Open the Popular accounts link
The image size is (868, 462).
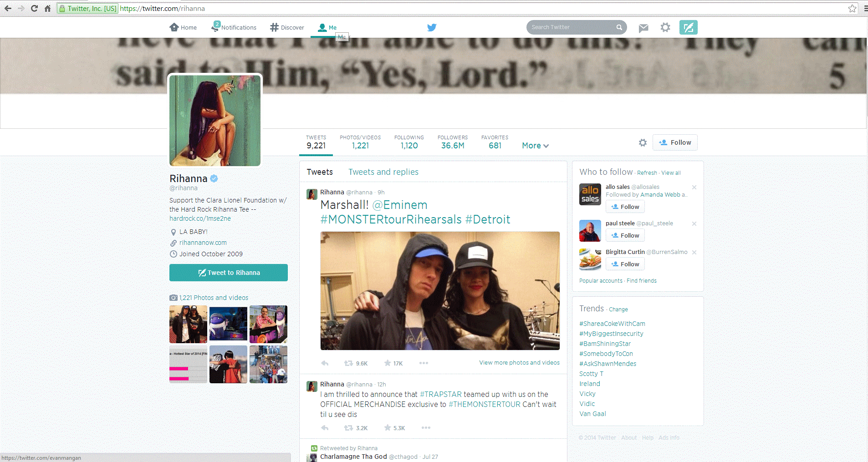601,281
